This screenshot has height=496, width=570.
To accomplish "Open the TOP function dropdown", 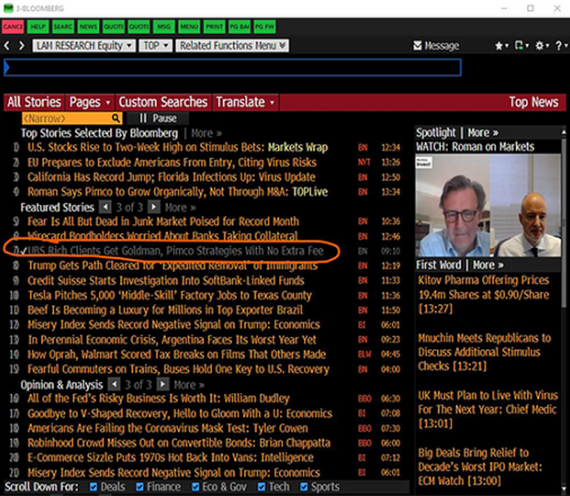I will click(156, 45).
